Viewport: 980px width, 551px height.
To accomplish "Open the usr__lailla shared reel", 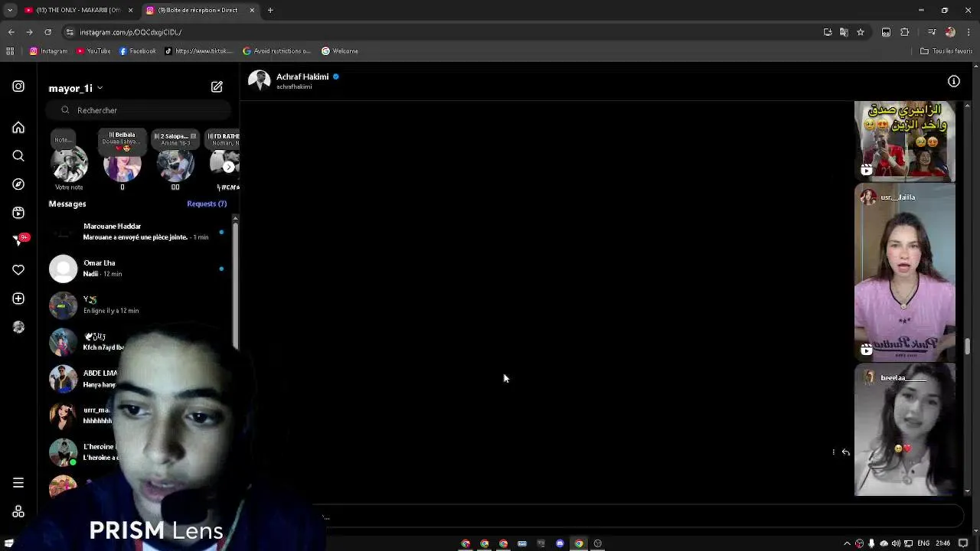I will [905, 272].
